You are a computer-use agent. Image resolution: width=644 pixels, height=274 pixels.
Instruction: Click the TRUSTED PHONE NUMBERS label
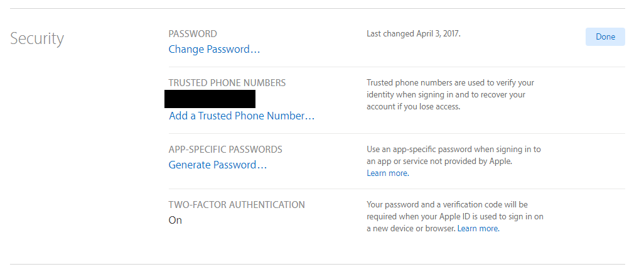click(227, 83)
